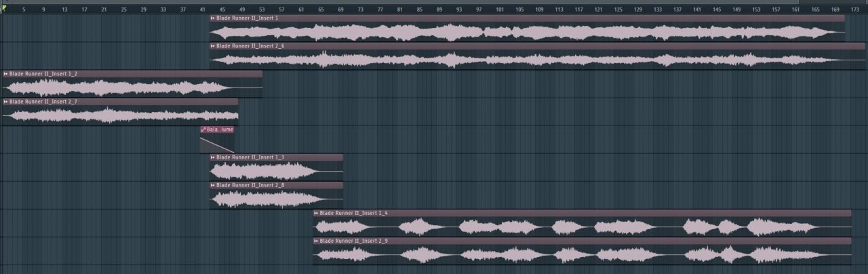
Task: Open clip menu icon of Blade Runner II_Insert 2_9
Action: (316, 241)
